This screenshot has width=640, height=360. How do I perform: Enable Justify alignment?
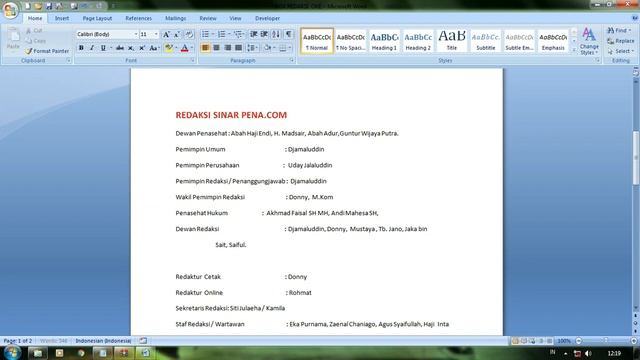click(x=239, y=48)
